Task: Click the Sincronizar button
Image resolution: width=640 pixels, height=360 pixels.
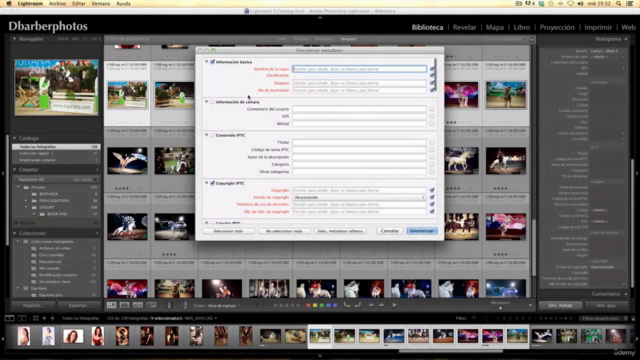Action: click(422, 231)
